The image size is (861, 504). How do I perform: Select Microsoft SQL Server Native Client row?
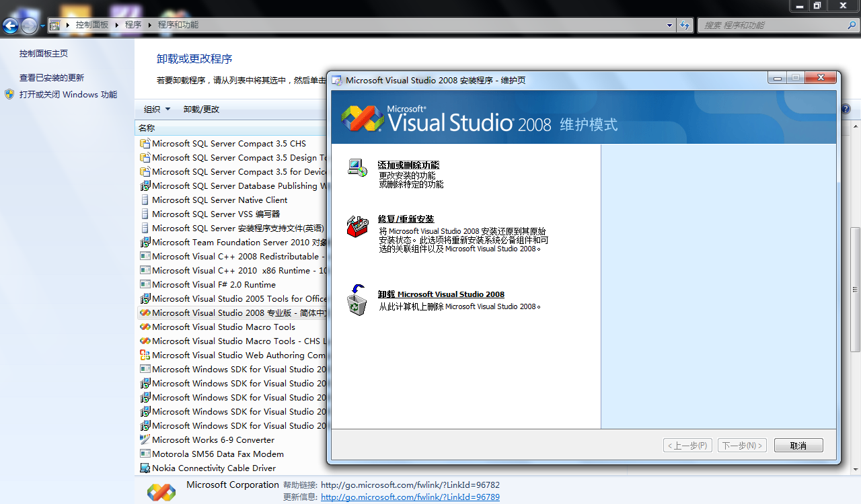(x=232, y=200)
